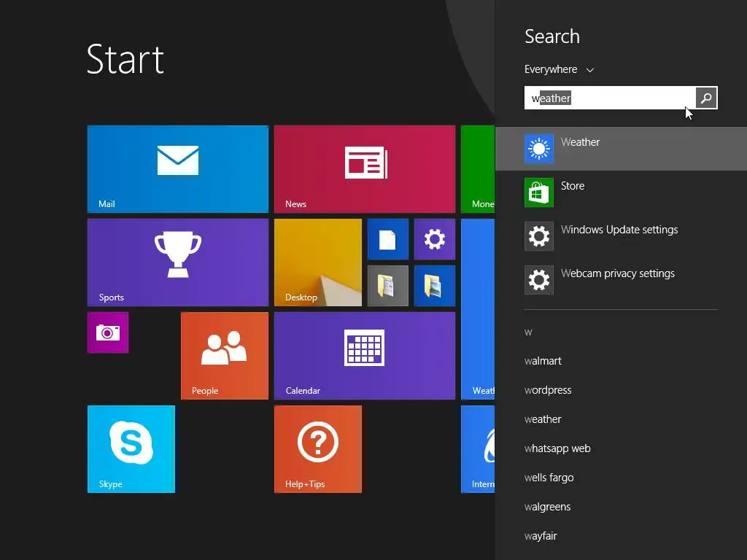
Task: Open the Internet Explorer tile
Action: coord(478,449)
